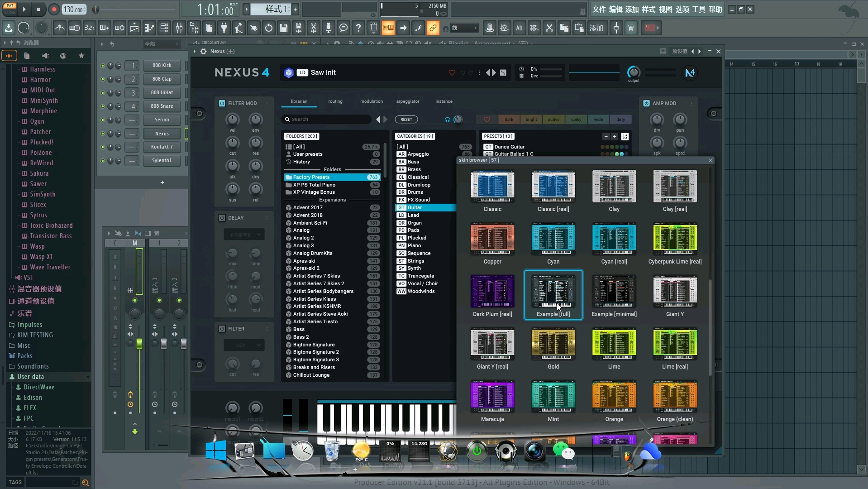Toggle the AMP MOD power button
The width and height of the screenshot is (868, 489).
pyautogui.click(x=646, y=103)
